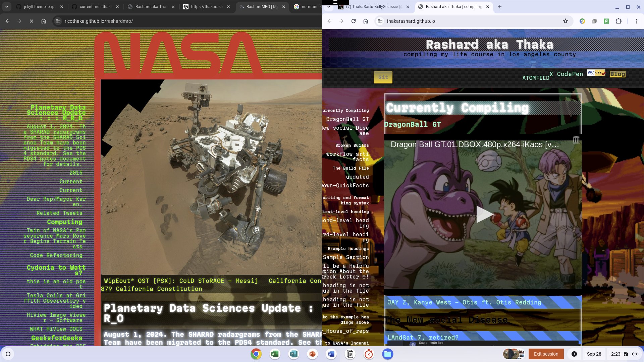This screenshot has height=362, width=644.
Task: Switch to the https://thakarash CodePen tab
Action: (207, 6)
